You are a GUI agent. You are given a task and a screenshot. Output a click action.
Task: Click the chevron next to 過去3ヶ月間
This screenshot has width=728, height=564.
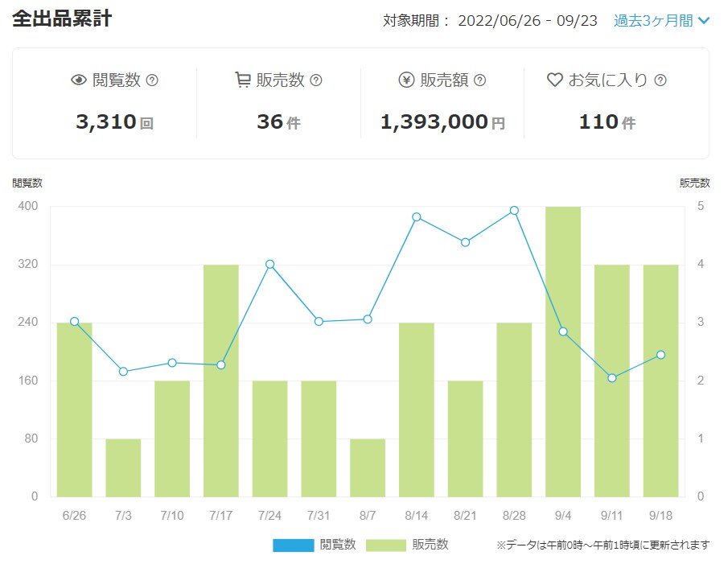coord(703,21)
